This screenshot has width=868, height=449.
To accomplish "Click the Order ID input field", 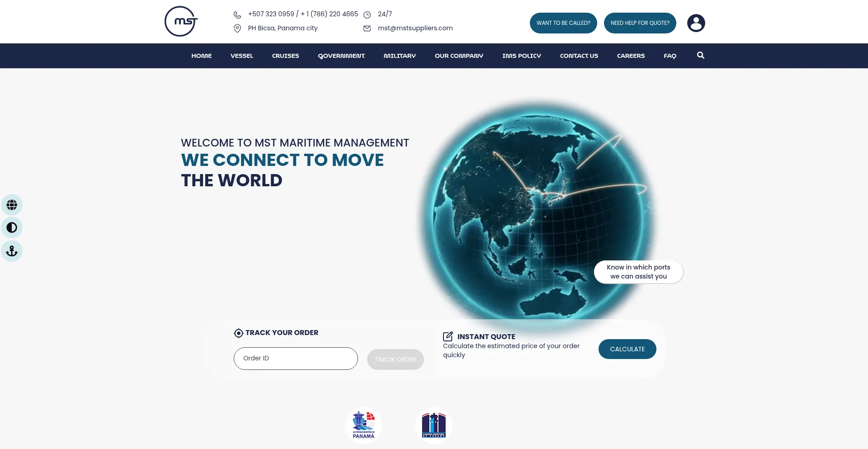I will coord(296,359).
